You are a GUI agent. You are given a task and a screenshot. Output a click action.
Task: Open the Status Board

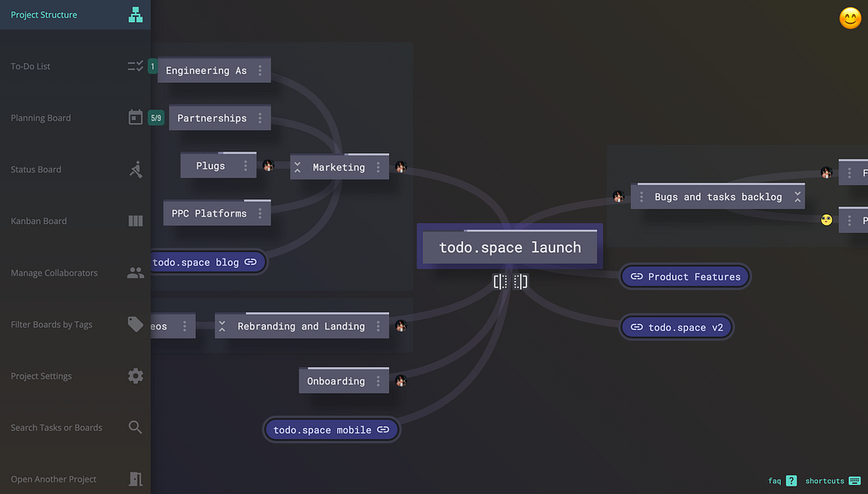75,170
